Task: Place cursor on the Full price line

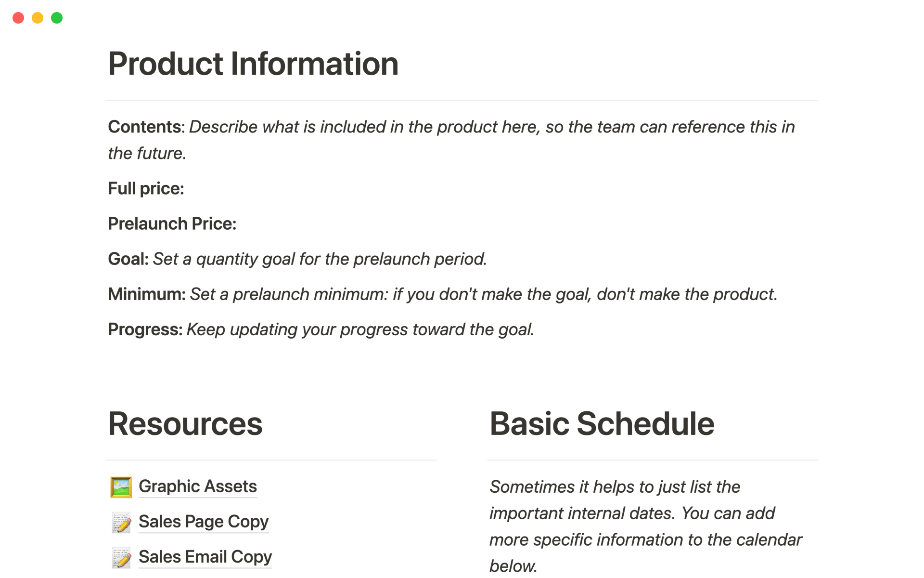Action: coord(146,188)
